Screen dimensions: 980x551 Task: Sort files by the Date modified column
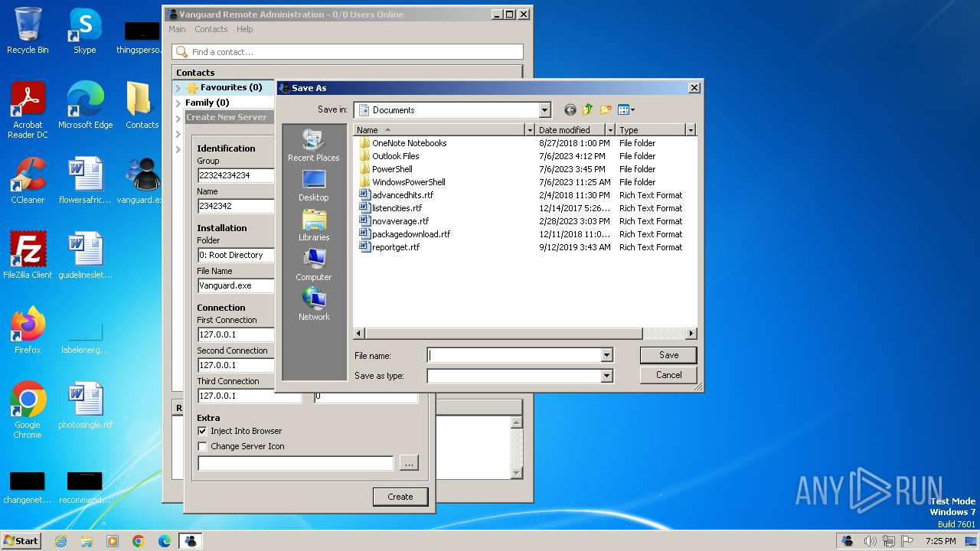[570, 130]
